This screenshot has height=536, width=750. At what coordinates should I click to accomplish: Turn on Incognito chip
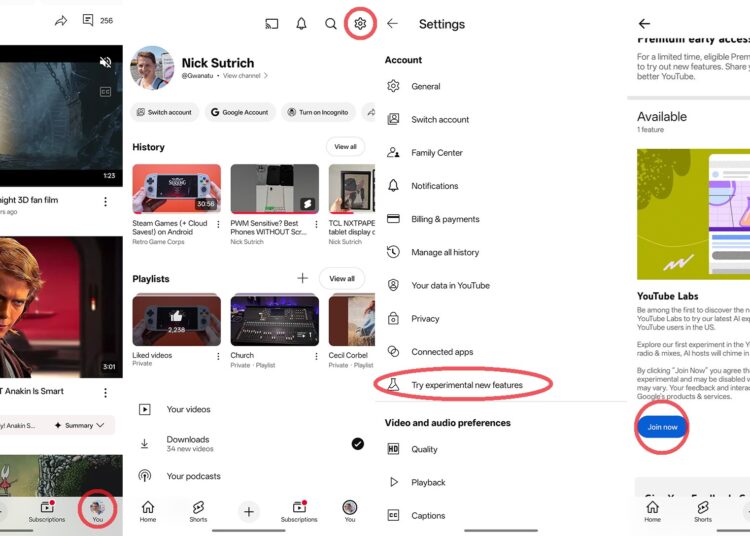(x=318, y=112)
